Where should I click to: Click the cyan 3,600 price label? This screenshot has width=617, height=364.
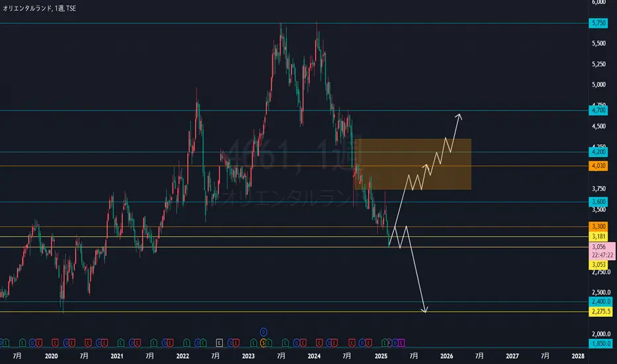[x=598, y=201]
